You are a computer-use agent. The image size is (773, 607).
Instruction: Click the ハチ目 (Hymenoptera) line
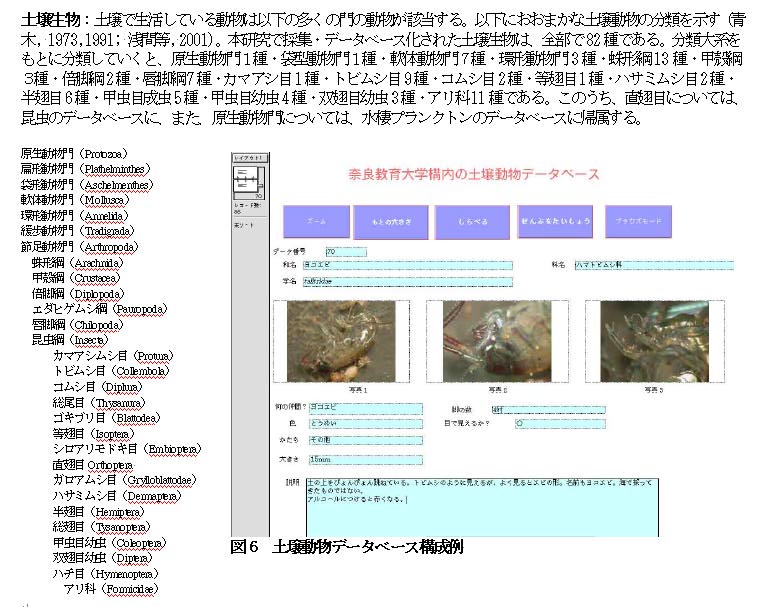(106, 574)
